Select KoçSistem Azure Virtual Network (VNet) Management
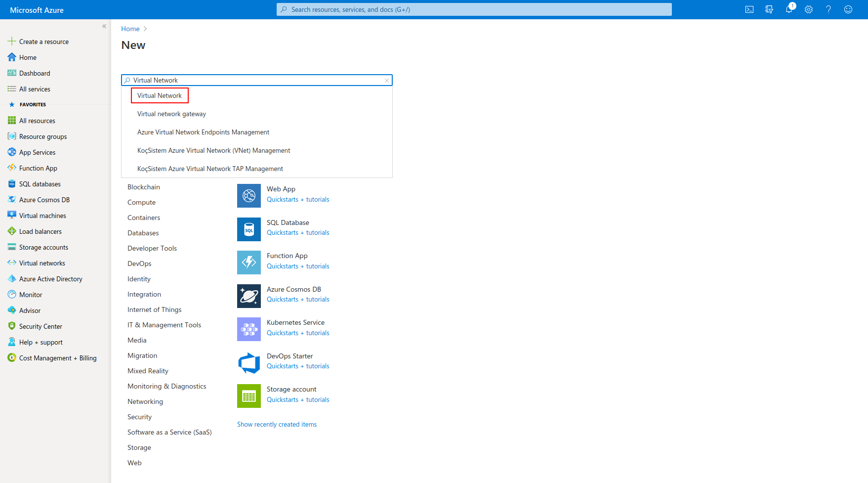 pos(213,150)
